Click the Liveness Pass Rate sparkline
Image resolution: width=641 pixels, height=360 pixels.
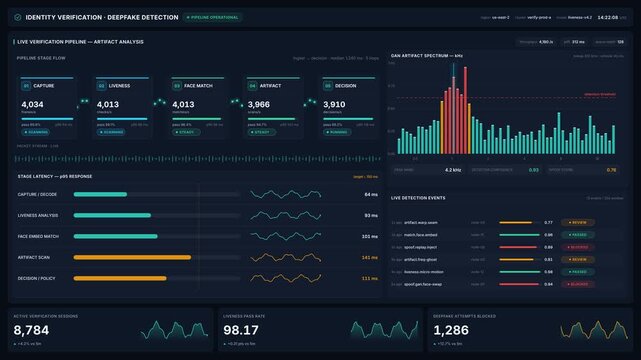384,331
